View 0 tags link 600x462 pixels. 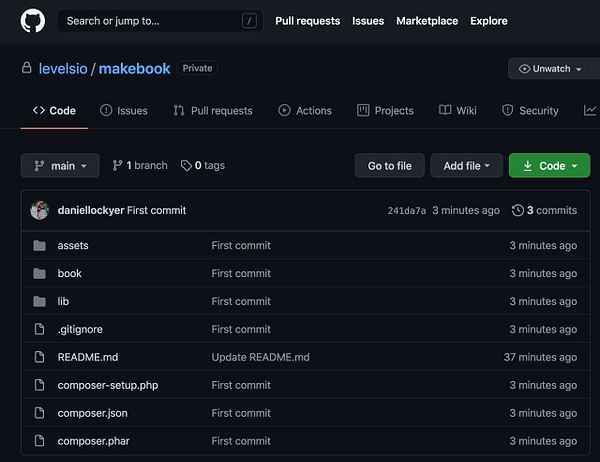coord(203,165)
